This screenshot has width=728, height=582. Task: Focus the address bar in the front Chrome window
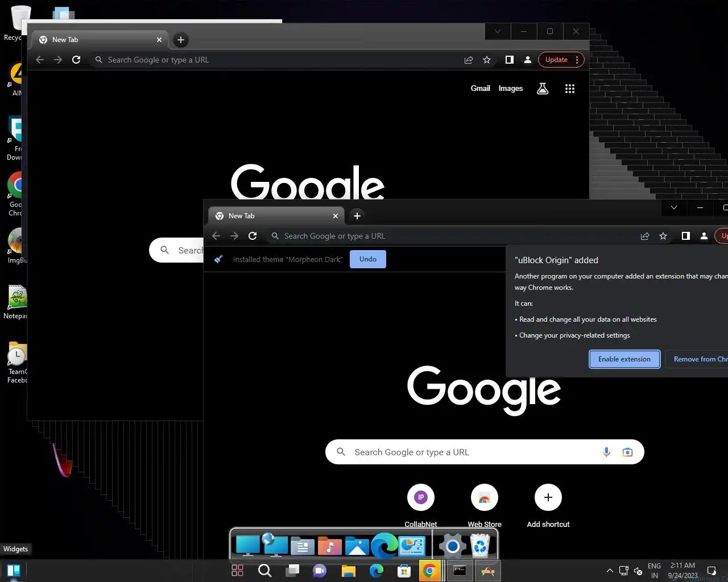click(452, 236)
